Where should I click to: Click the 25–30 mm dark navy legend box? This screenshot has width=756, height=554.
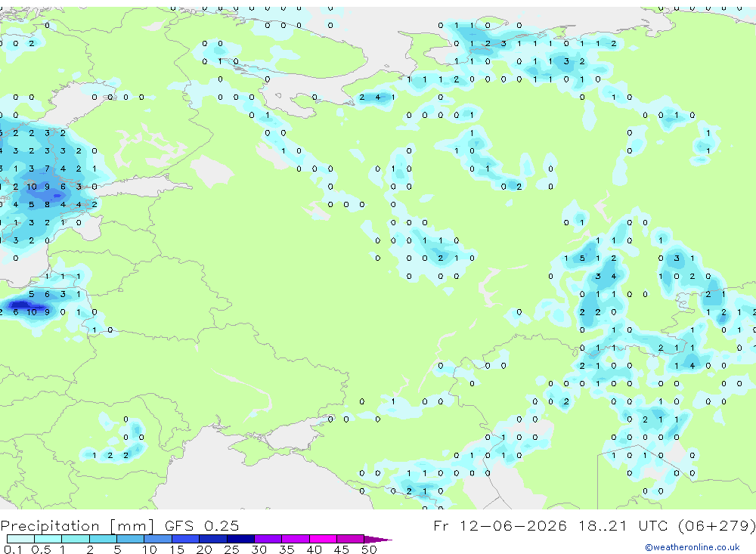240,539
